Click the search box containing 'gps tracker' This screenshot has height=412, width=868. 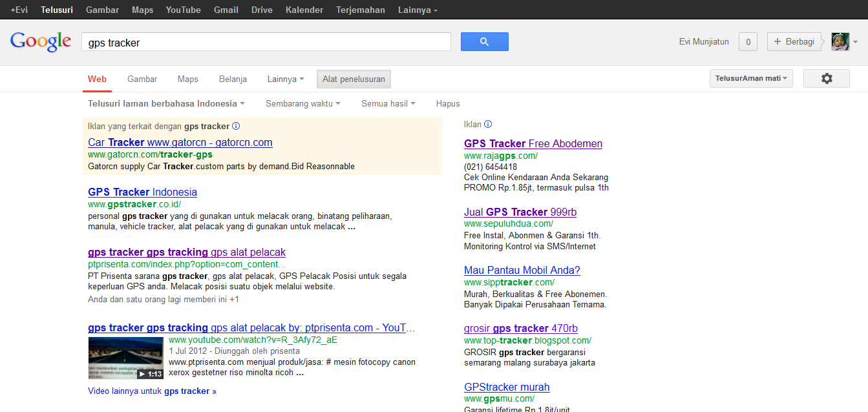tap(266, 42)
